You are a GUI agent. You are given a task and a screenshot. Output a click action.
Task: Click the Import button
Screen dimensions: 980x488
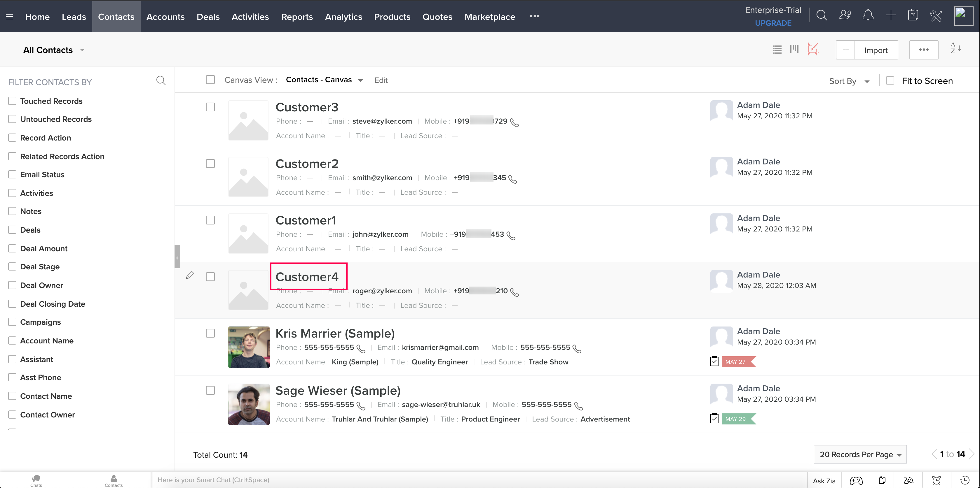[876, 50]
